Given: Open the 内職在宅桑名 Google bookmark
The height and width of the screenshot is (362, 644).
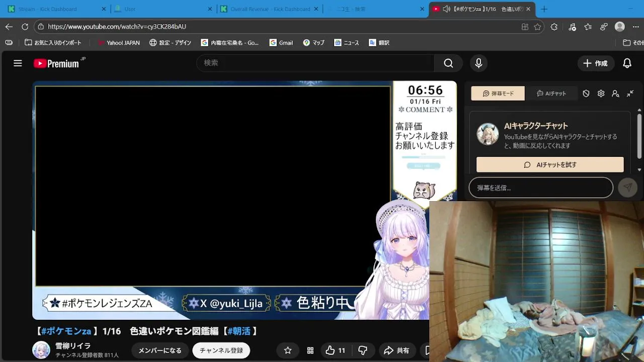Looking at the screenshot, I should point(230,43).
